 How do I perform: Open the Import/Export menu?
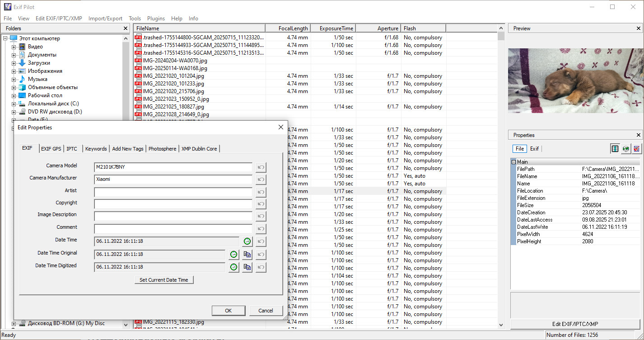(105, 19)
